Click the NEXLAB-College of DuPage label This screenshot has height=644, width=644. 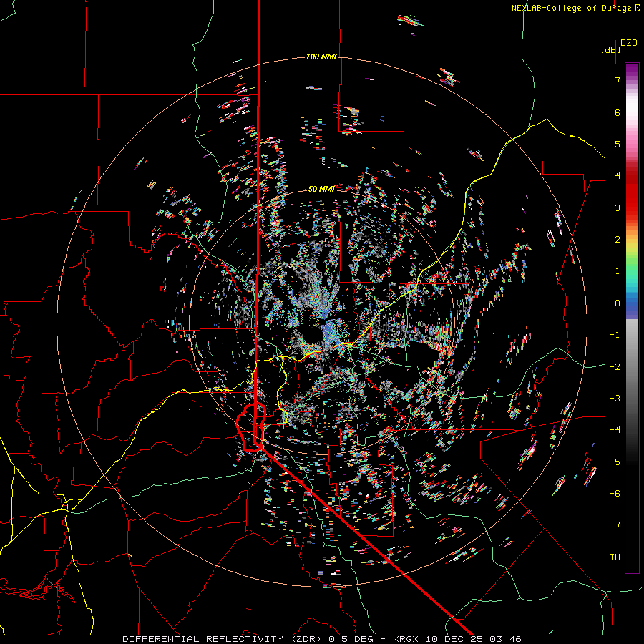575,8
